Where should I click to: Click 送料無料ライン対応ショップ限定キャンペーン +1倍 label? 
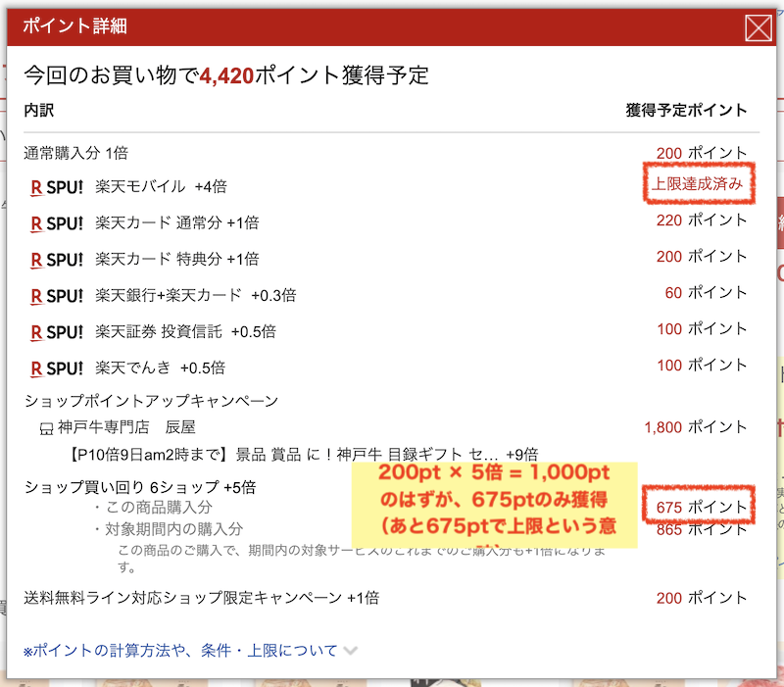click(202, 598)
